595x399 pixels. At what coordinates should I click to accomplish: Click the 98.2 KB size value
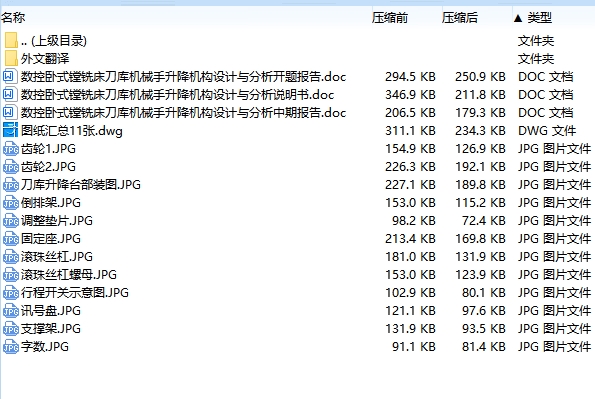414,221
